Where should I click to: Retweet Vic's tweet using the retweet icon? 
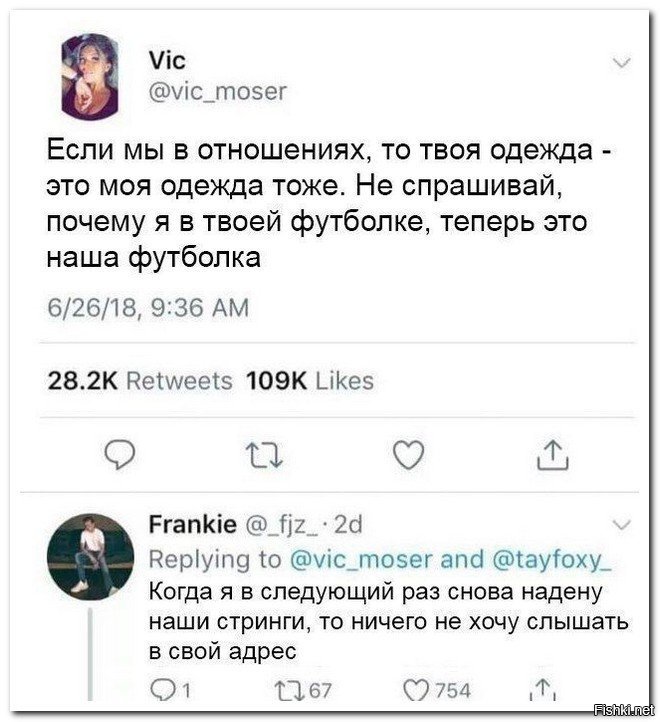tap(262, 456)
